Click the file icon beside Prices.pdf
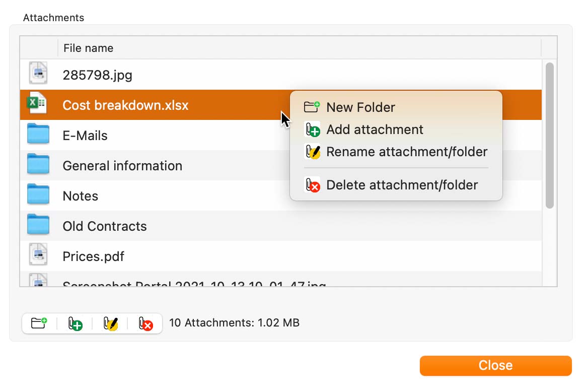This screenshot has width=588, height=392. point(38,254)
